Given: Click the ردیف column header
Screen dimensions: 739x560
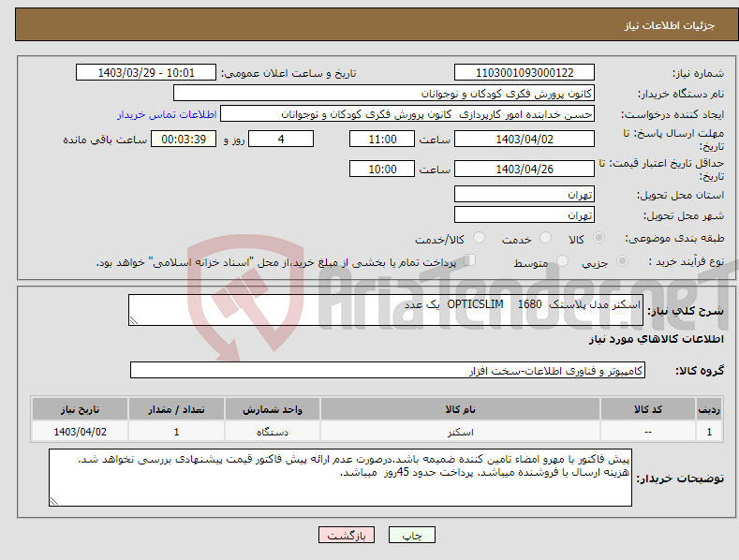Looking at the screenshot, I should pos(709,409).
